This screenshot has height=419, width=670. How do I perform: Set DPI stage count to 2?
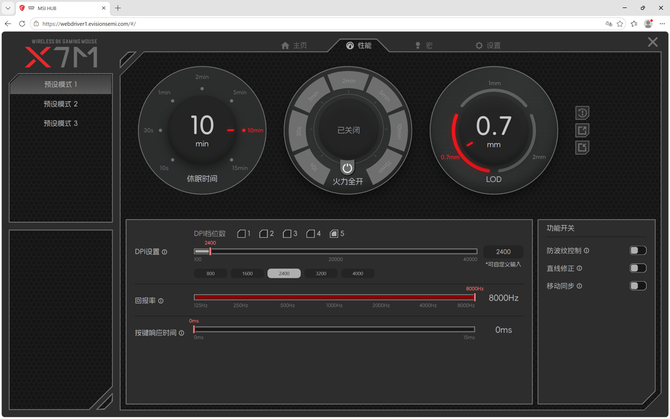click(266, 234)
